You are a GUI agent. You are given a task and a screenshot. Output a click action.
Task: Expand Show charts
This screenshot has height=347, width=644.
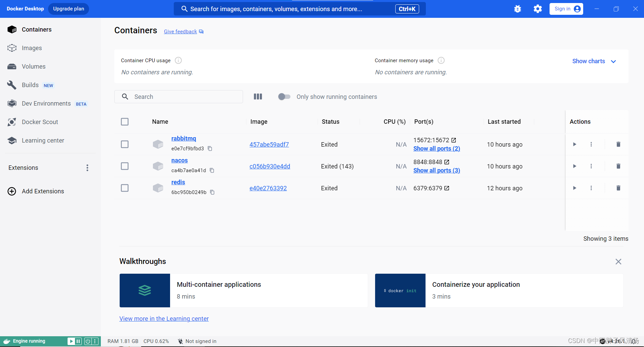point(594,61)
